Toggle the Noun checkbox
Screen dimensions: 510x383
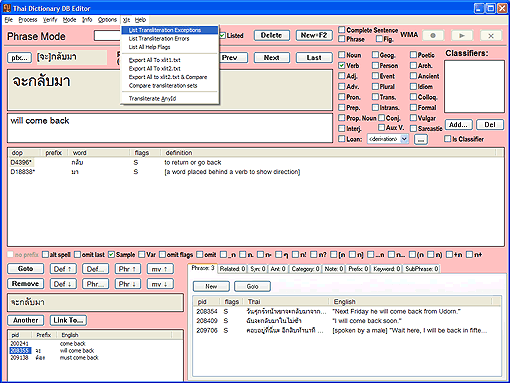click(x=342, y=55)
